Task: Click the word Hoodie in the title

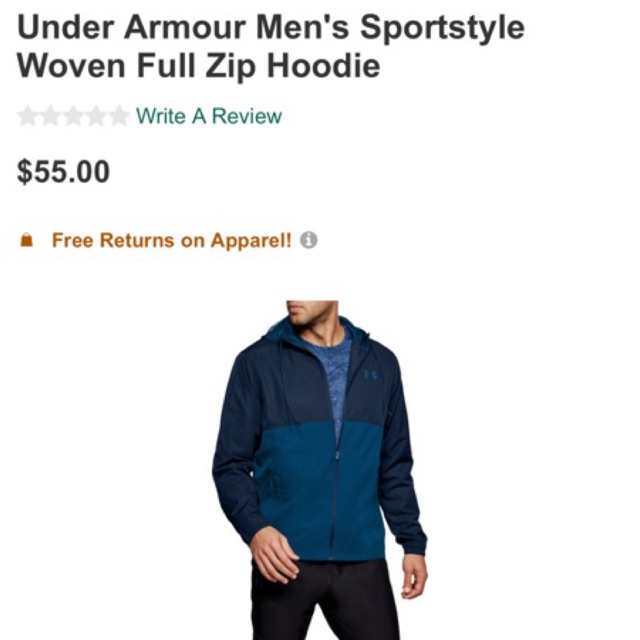Action: point(324,65)
